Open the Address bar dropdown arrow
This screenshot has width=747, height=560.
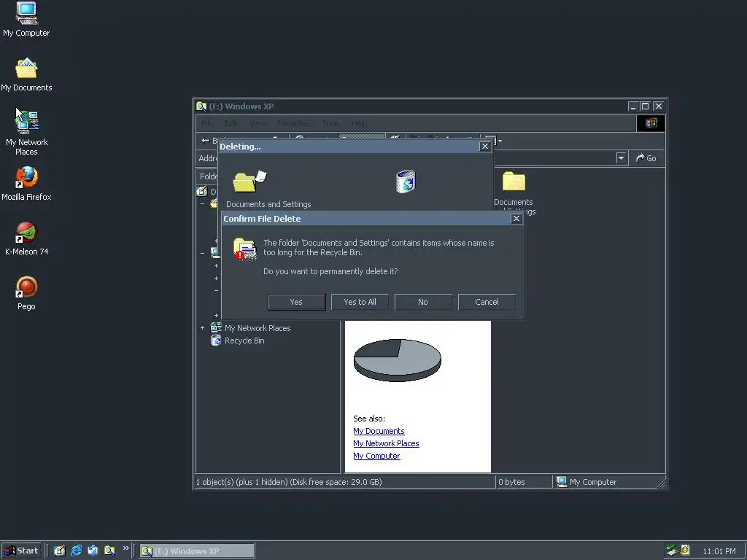pyautogui.click(x=621, y=158)
